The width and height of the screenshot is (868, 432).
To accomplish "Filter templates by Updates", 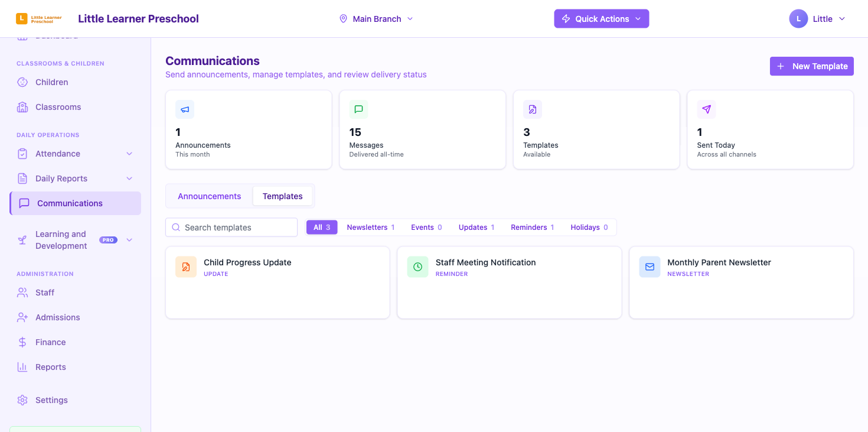I will (477, 228).
